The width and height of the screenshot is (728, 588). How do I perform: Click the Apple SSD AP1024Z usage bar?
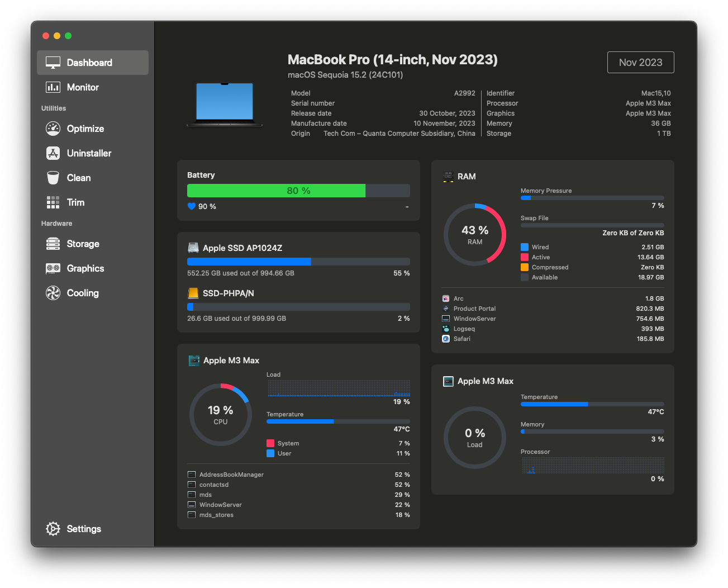298,262
